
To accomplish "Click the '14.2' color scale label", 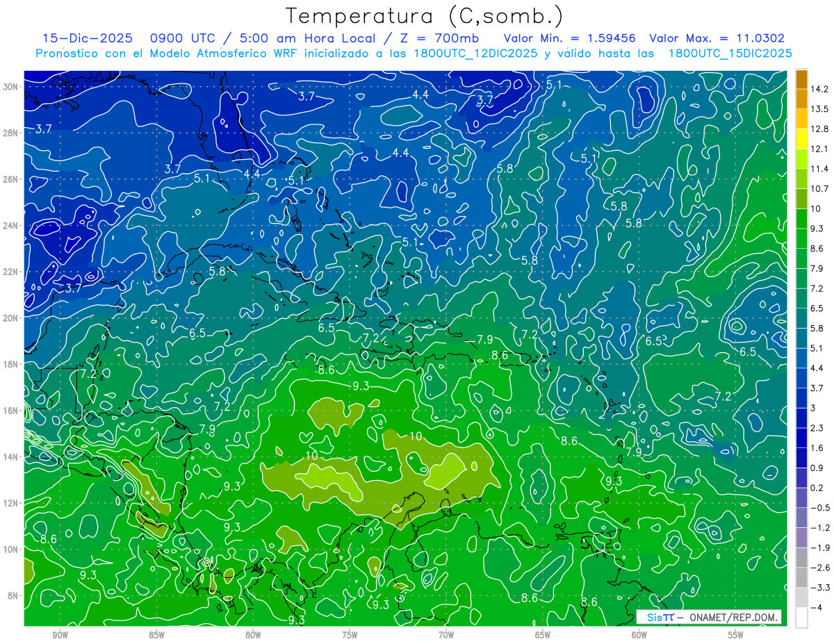I will pyautogui.click(x=820, y=89).
